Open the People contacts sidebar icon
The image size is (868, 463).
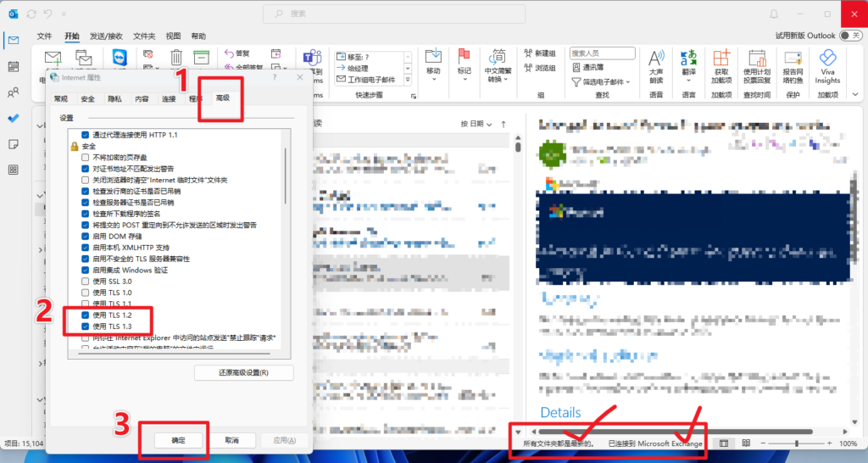click(13, 92)
